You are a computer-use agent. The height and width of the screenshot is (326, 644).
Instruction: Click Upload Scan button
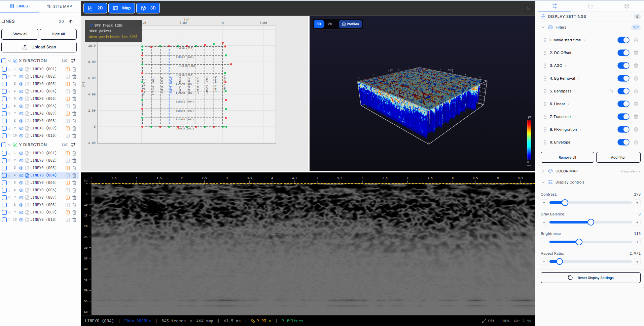(39, 47)
